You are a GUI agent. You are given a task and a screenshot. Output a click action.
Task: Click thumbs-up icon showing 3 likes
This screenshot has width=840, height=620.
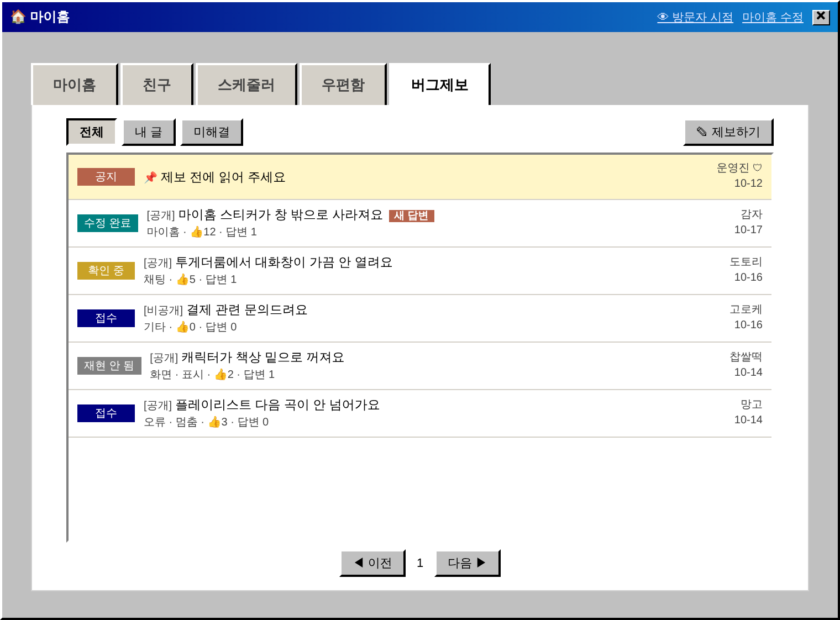click(214, 422)
